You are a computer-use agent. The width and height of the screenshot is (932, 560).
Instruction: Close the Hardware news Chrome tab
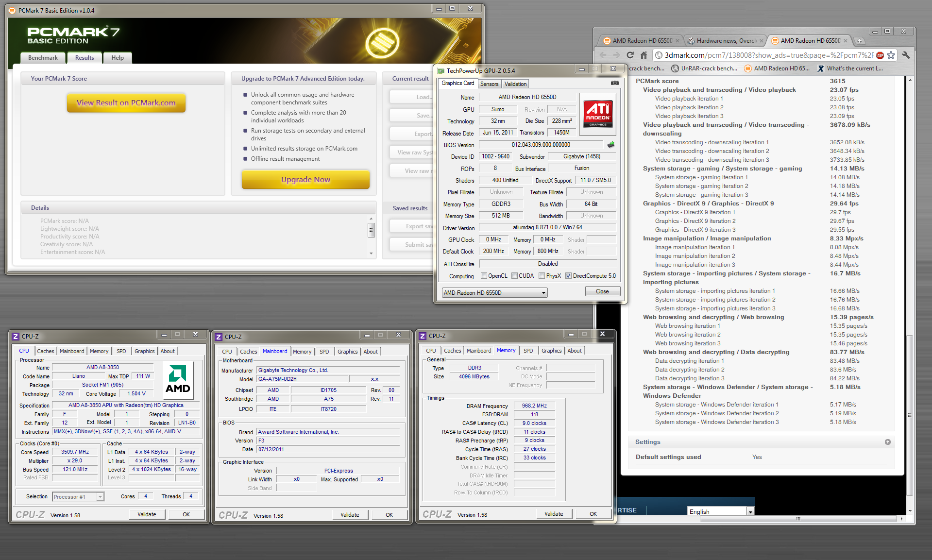point(761,41)
